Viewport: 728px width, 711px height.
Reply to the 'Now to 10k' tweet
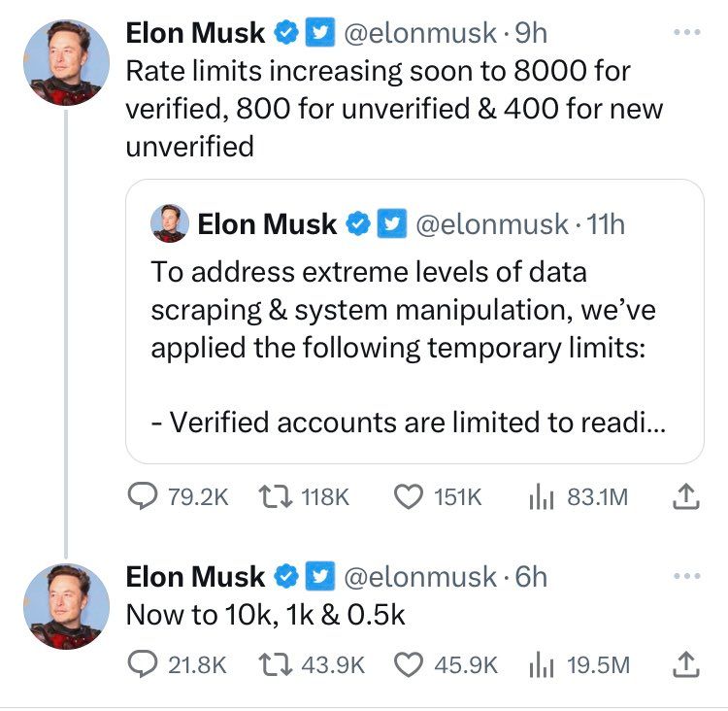tap(143, 664)
